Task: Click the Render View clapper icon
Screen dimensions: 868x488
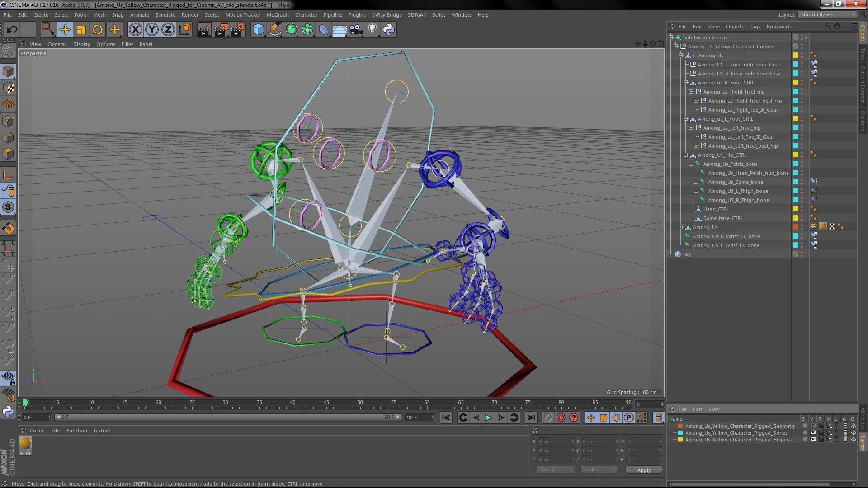Action: coord(204,30)
